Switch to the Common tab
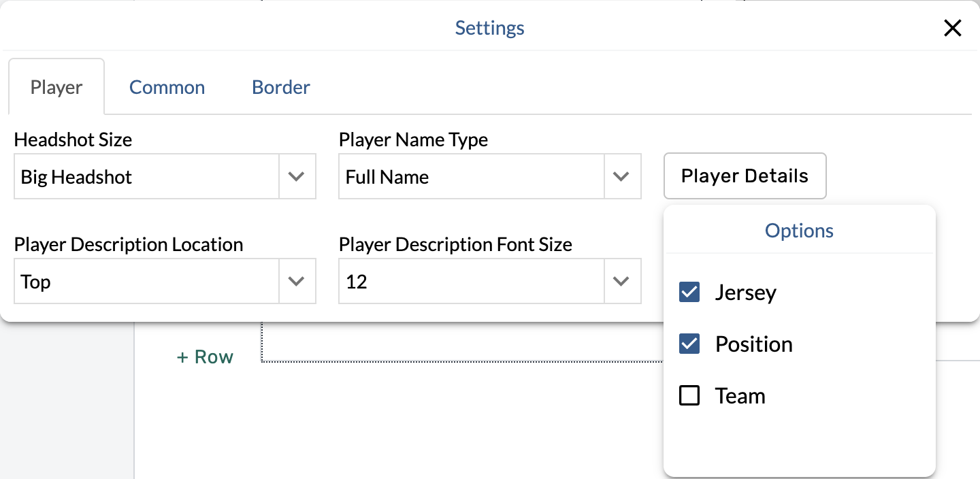Screen dimensions: 980x479 [x=167, y=86]
